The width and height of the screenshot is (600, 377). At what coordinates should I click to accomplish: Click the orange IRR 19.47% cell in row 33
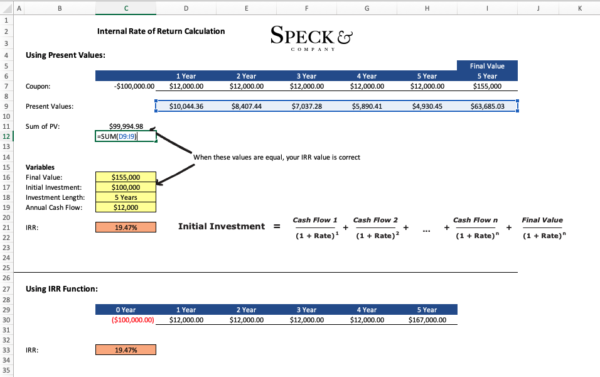click(x=126, y=350)
